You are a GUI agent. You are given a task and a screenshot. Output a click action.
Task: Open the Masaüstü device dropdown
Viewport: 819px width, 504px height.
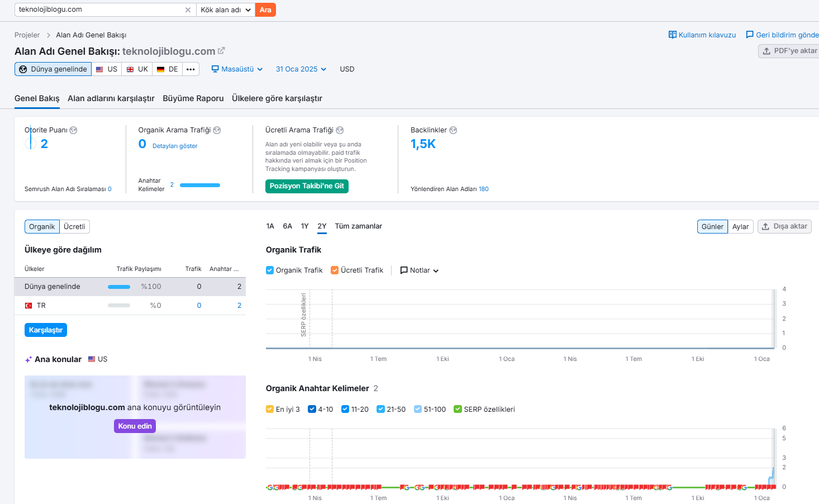(x=237, y=69)
